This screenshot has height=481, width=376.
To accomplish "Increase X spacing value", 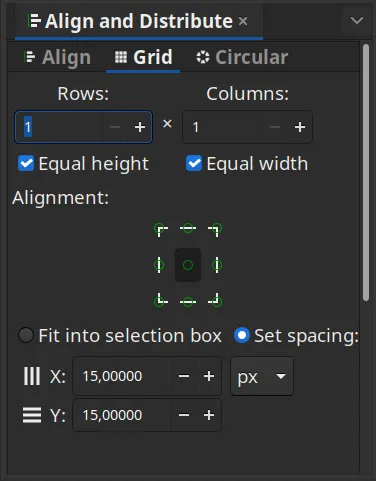I will click(209, 376).
